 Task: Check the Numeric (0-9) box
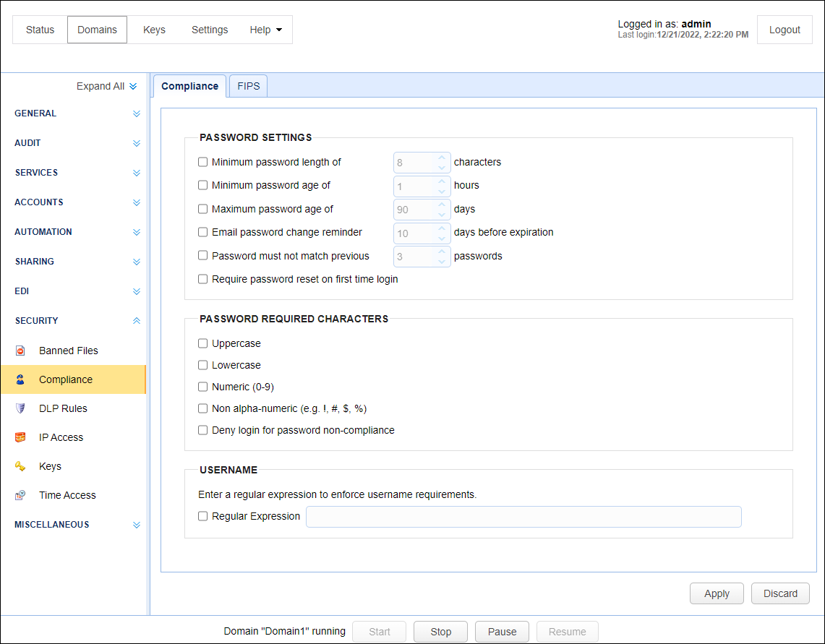click(x=202, y=387)
